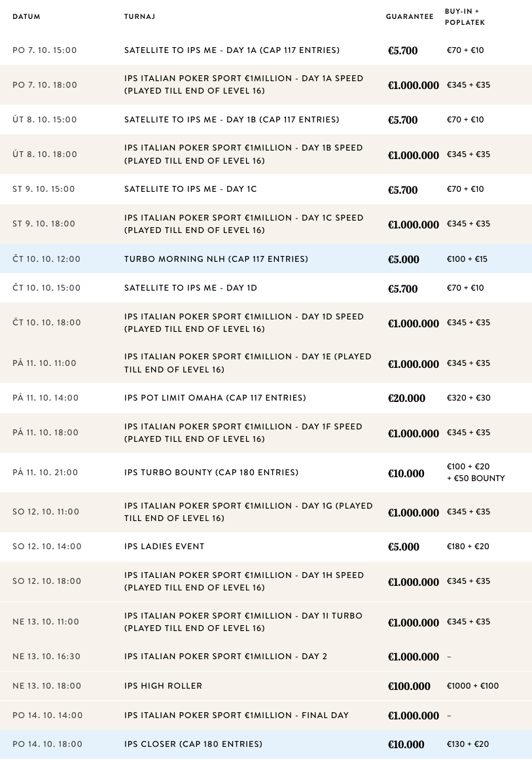532x760 pixels.
Task: Open IPS Turbo Bounty tournament entry
Action: (266, 473)
